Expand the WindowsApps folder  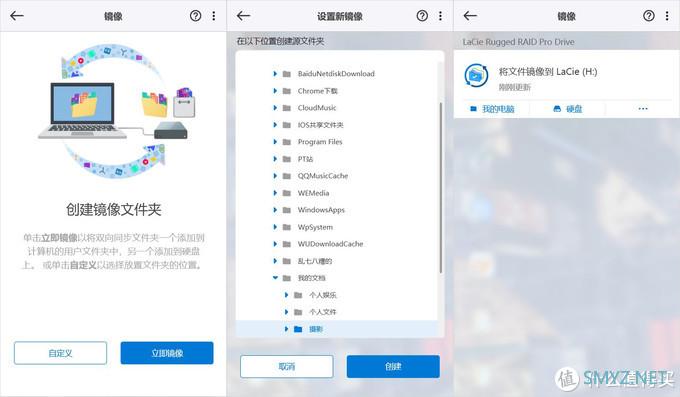[x=275, y=210]
